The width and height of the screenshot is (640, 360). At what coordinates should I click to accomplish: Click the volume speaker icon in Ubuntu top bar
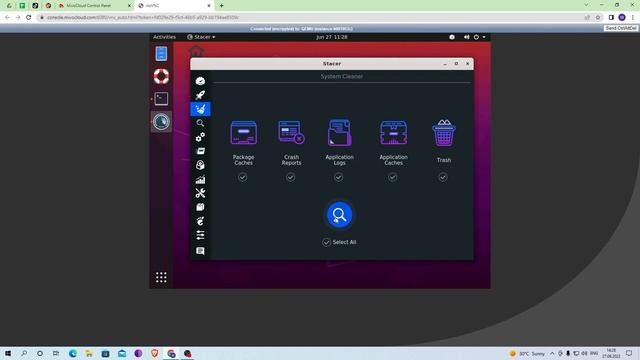coord(466,37)
